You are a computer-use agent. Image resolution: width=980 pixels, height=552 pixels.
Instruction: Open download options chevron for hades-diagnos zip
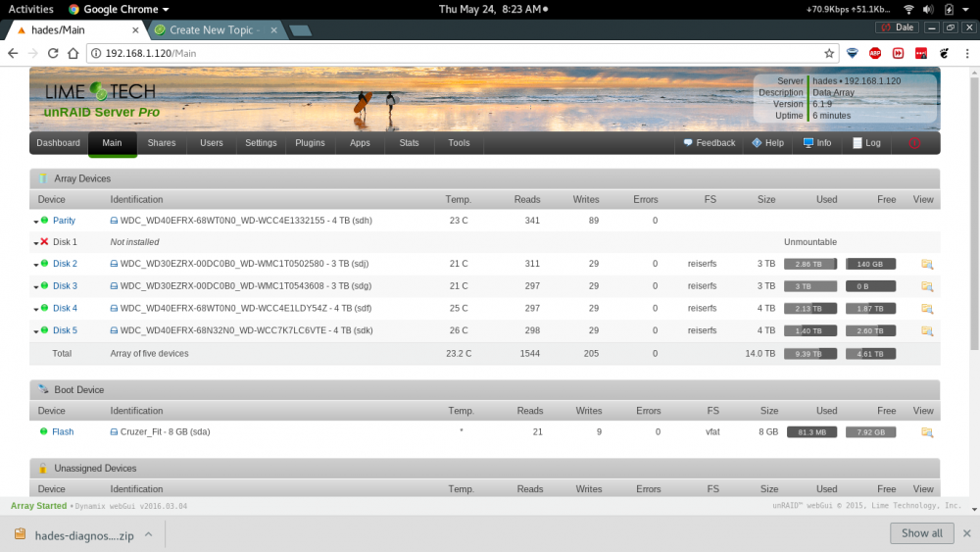click(x=149, y=534)
